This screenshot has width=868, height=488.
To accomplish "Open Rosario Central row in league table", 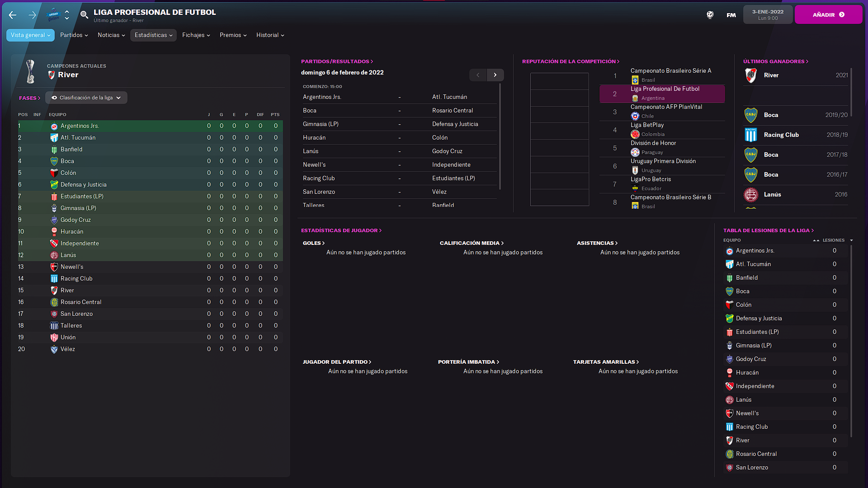I will [150, 302].
